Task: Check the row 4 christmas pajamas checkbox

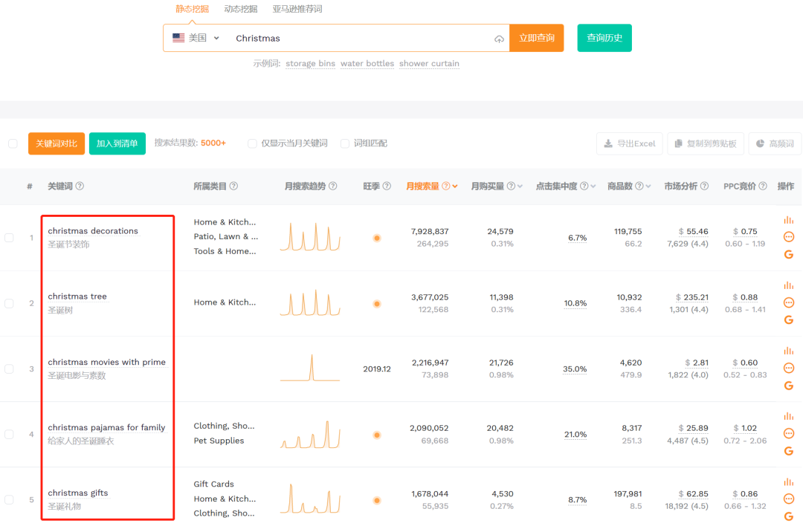Action: [9, 435]
